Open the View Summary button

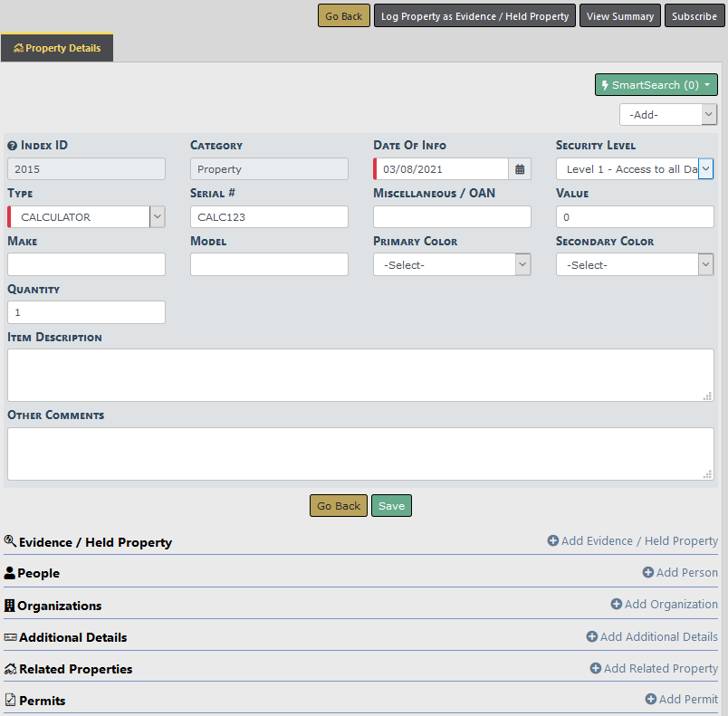click(619, 16)
